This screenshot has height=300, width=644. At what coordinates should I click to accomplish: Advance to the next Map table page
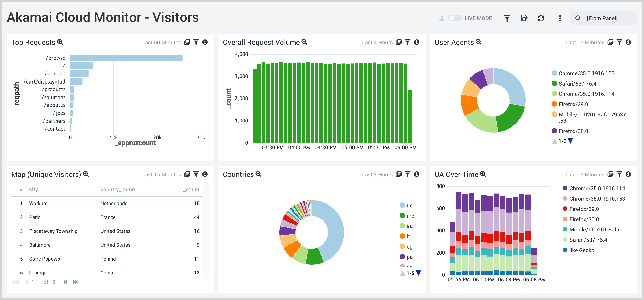pos(65,282)
